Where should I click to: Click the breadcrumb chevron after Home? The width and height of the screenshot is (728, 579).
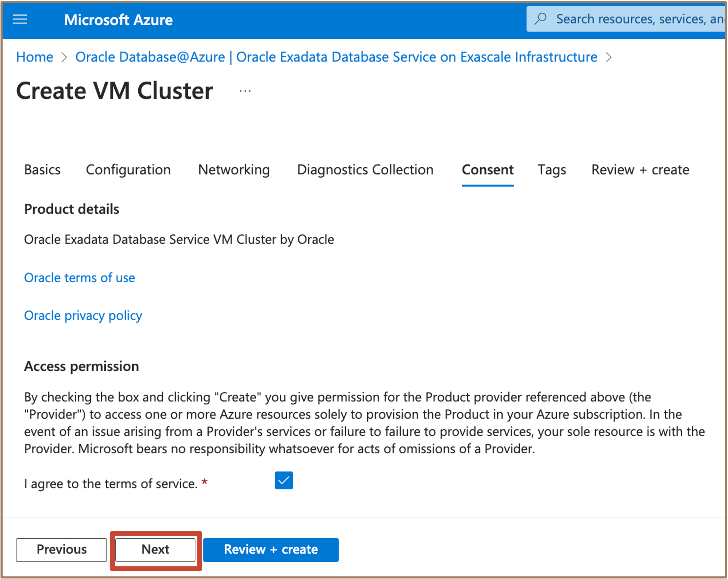[x=64, y=57]
